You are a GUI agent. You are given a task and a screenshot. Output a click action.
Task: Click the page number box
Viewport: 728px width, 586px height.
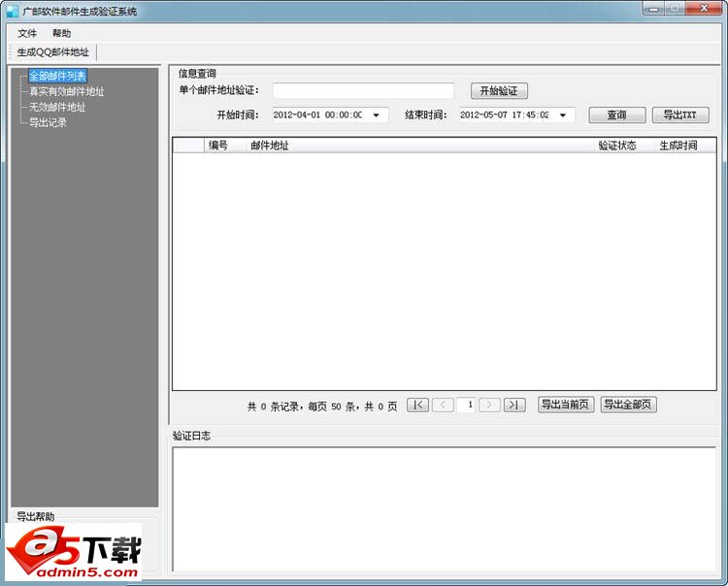click(466, 405)
